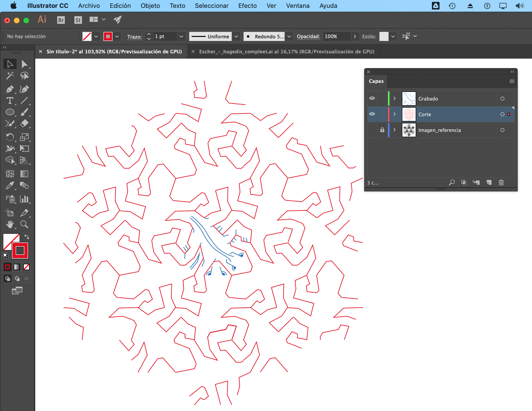Open the Capas panel options menu
Viewport: 532px width, 411px height.
coord(512,81)
